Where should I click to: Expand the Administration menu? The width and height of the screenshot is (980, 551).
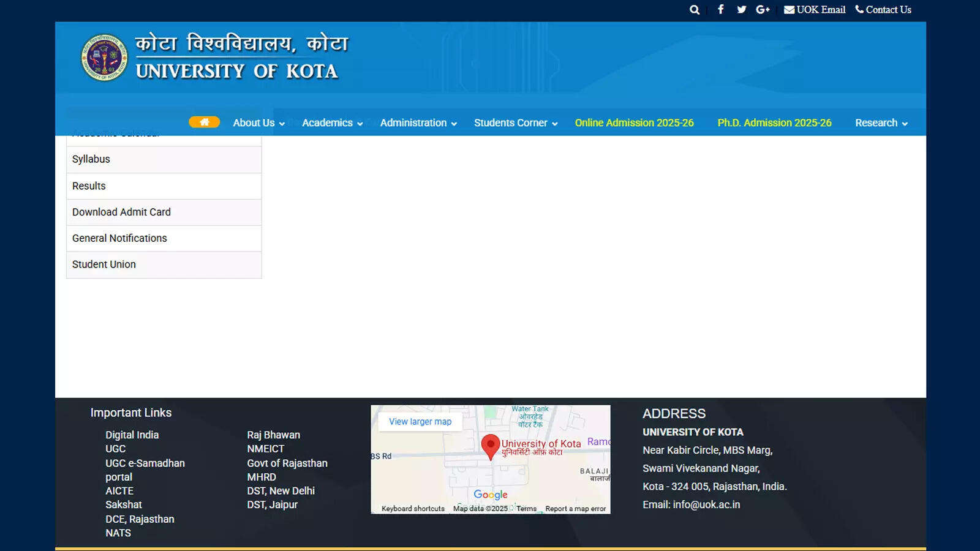click(418, 122)
